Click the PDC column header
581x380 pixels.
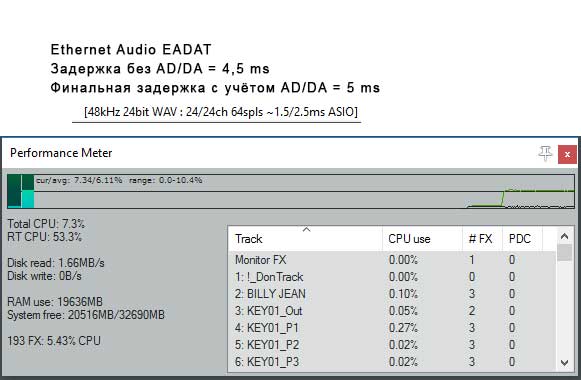522,239
